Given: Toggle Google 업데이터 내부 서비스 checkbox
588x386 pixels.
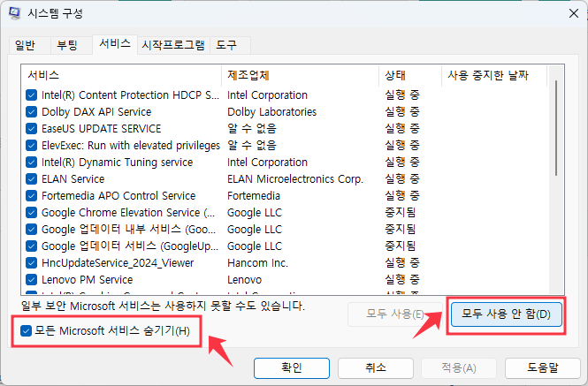Looking at the screenshot, I should (32, 230).
